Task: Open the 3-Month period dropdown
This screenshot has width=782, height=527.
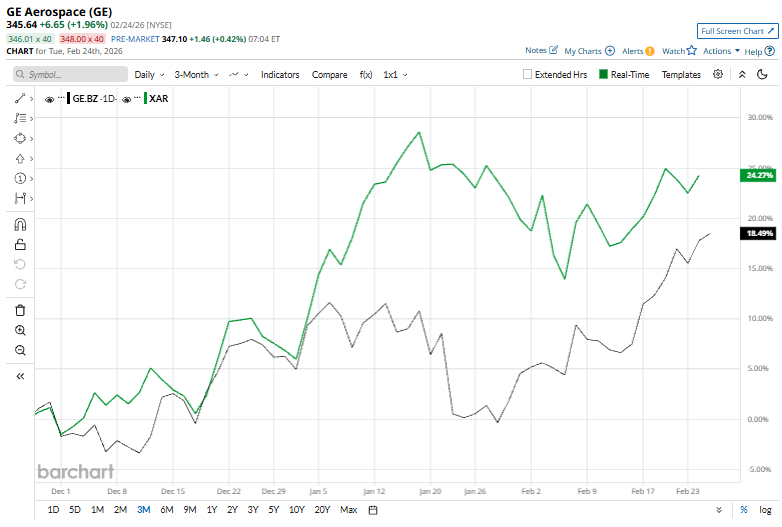Action: pos(196,74)
